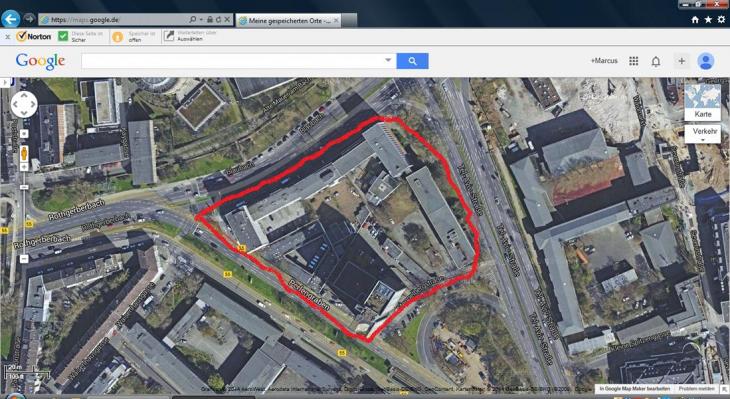Click the Google account avatar
Image resolution: width=730 pixels, height=399 pixels.
(706, 61)
